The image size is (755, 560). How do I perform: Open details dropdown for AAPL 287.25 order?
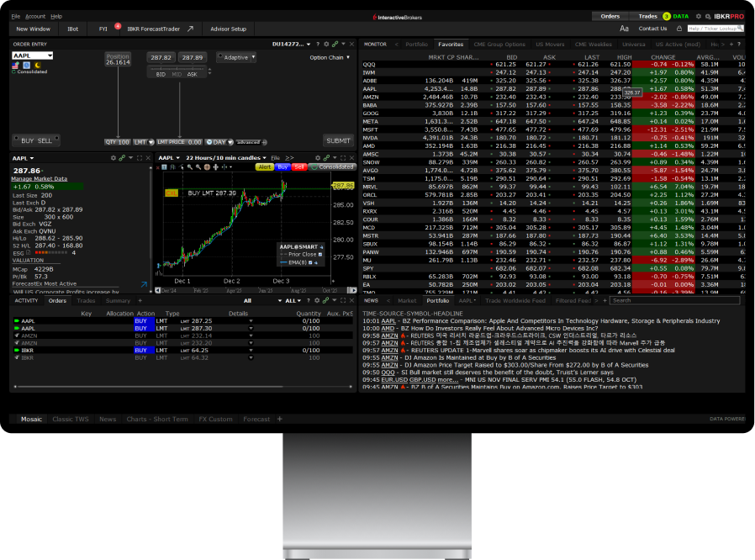coord(251,320)
